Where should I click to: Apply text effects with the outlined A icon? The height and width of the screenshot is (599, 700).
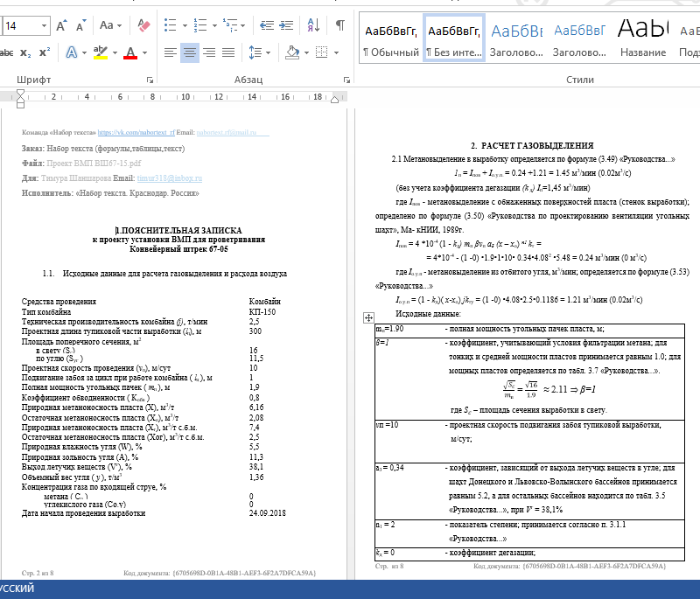click(x=72, y=52)
